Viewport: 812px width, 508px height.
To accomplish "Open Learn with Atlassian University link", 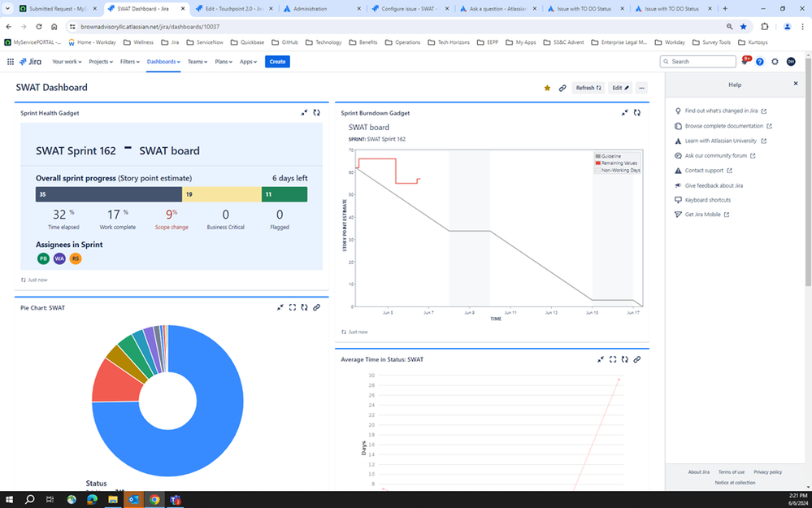I will pyautogui.click(x=721, y=141).
